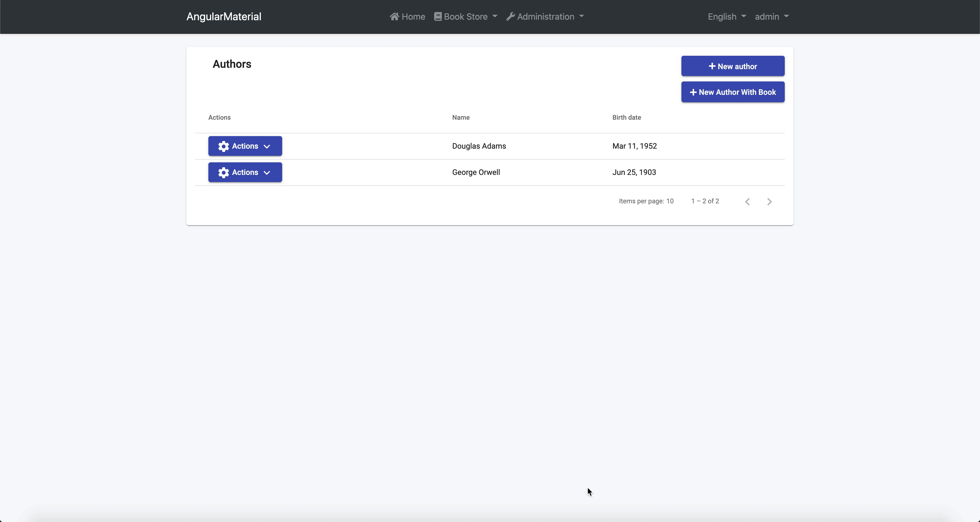This screenshot has width=980, height=522.
Task: Go to previous page with left chevron
Action: coord(748,201)
